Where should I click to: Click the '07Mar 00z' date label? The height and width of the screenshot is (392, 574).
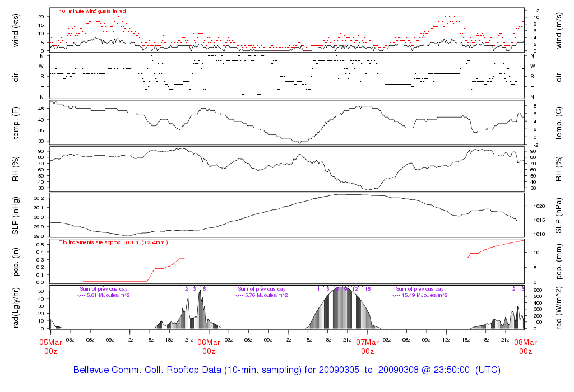(367, 347)
